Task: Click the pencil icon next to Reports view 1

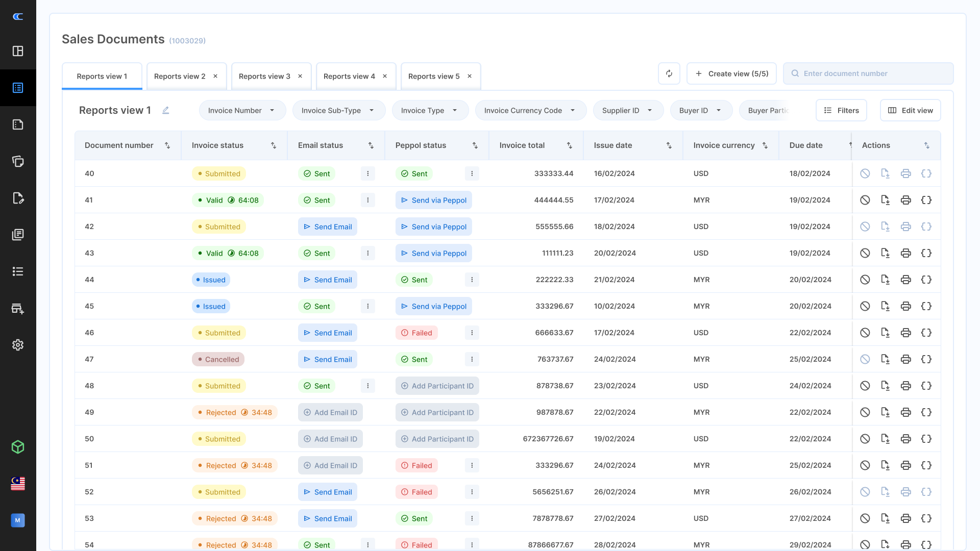Action: click(x=165, y=110)
